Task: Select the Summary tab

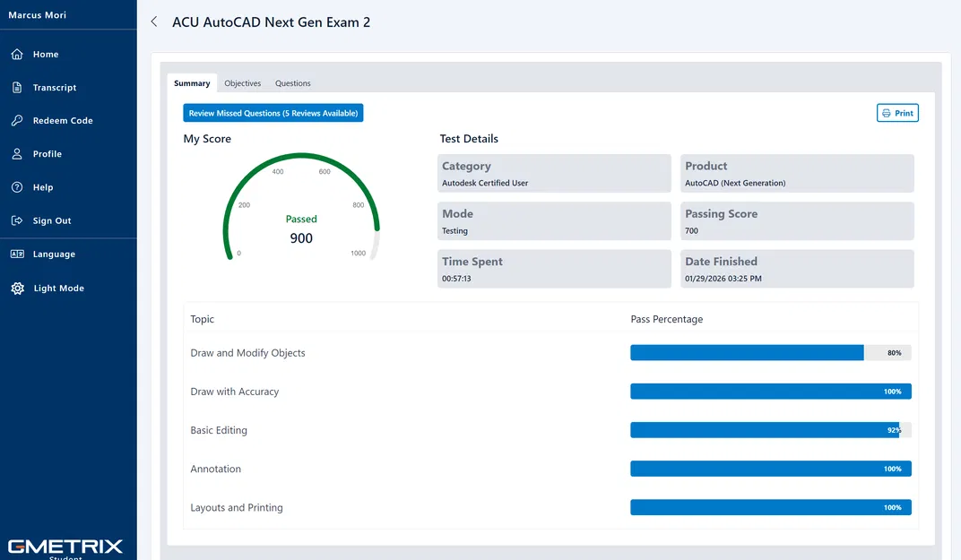Action: coord(192,83)
